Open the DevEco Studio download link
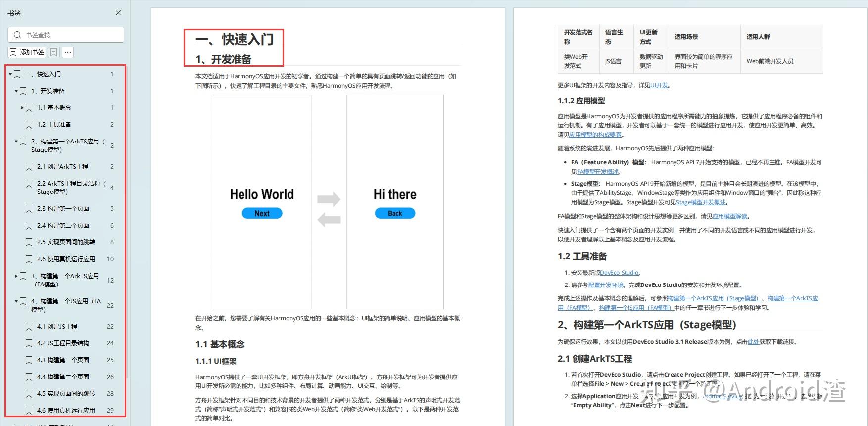 pos(620,273)
